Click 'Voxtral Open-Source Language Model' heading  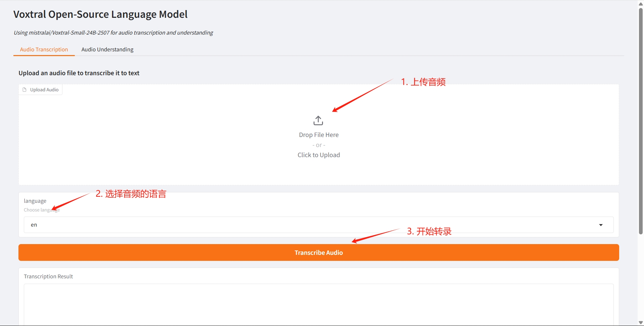pos(100,14)
